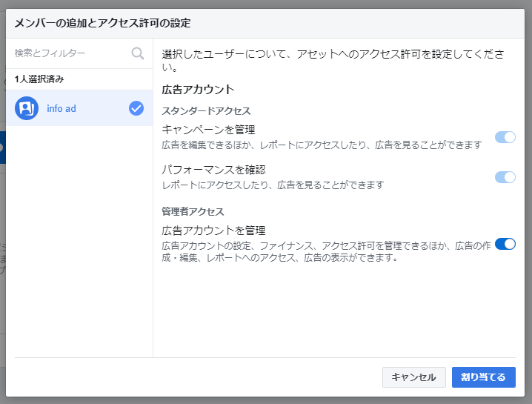Click the 1人選択済み header
This screenshot has height=404, width=532.
point(39,79)
